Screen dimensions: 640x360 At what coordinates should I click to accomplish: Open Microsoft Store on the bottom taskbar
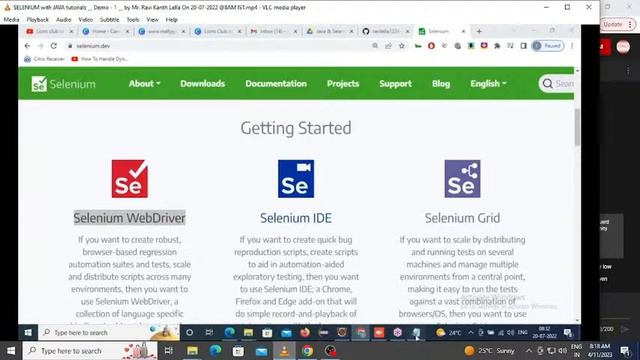[x=238, y=351]
